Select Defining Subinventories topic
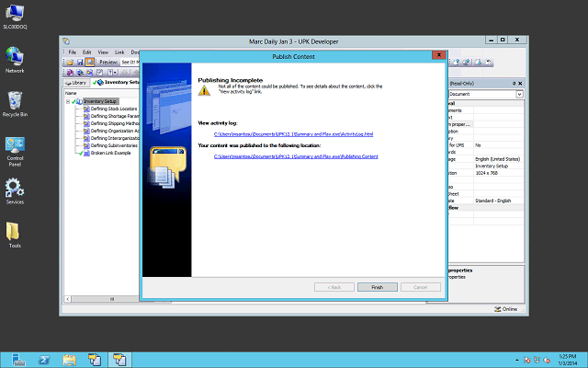Viewport: 588px width, 368px height. click(x=114, y=145)
